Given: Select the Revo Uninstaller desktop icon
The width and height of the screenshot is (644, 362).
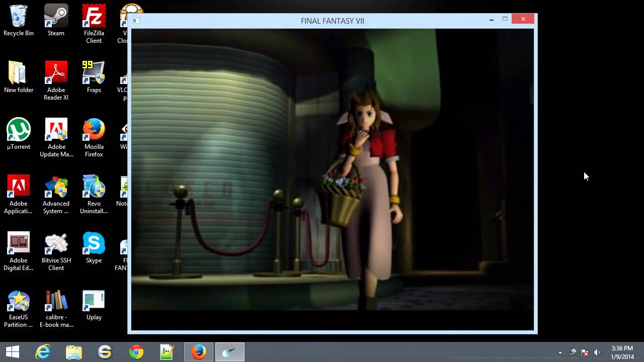Looking at the screenshot, I should click(x=94, y=195).
